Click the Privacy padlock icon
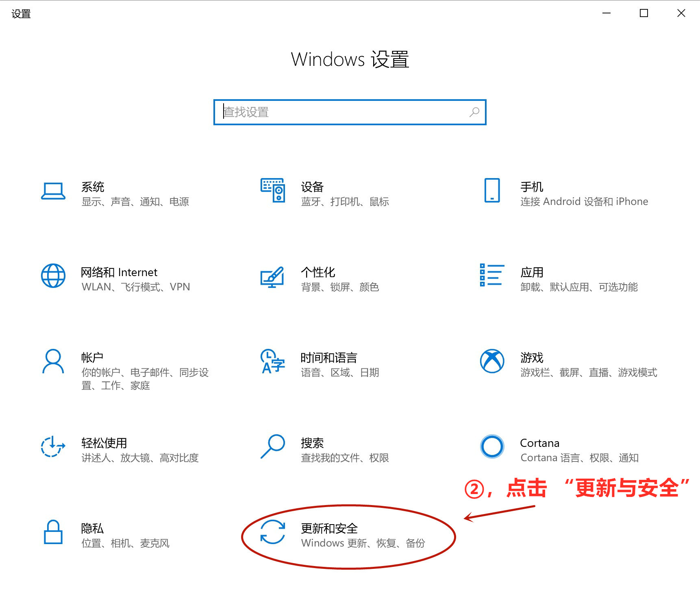 pos(53,532)
